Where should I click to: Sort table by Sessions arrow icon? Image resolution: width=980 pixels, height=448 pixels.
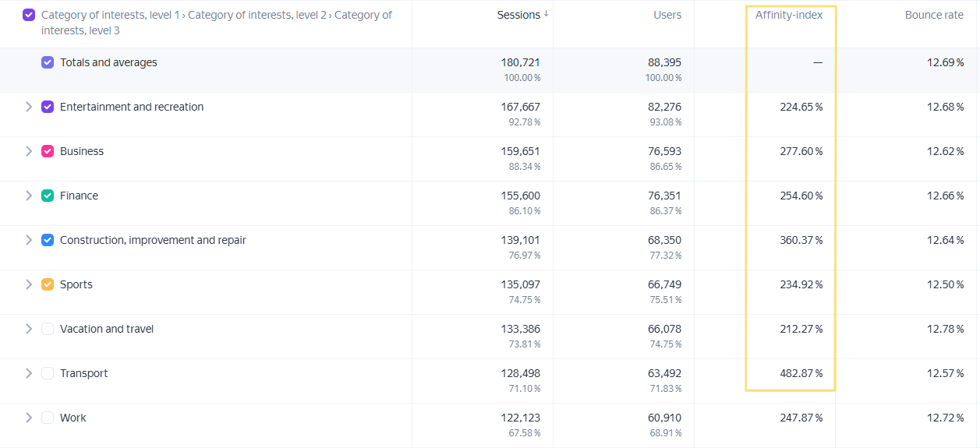tap(546, 14)
